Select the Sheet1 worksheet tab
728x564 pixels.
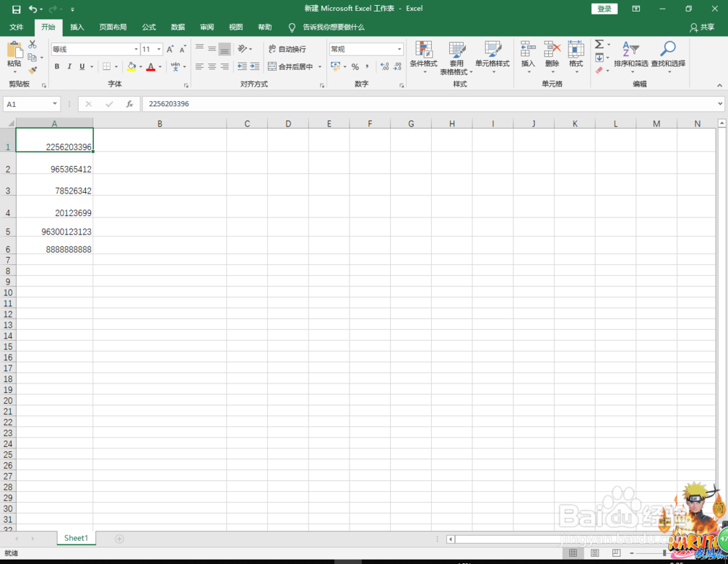(x=76, y=538)
